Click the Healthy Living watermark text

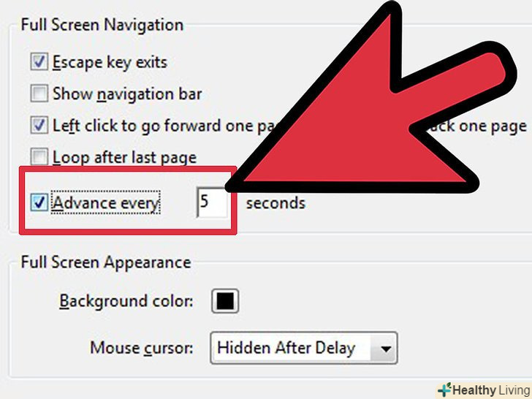(x=491, y=390)
